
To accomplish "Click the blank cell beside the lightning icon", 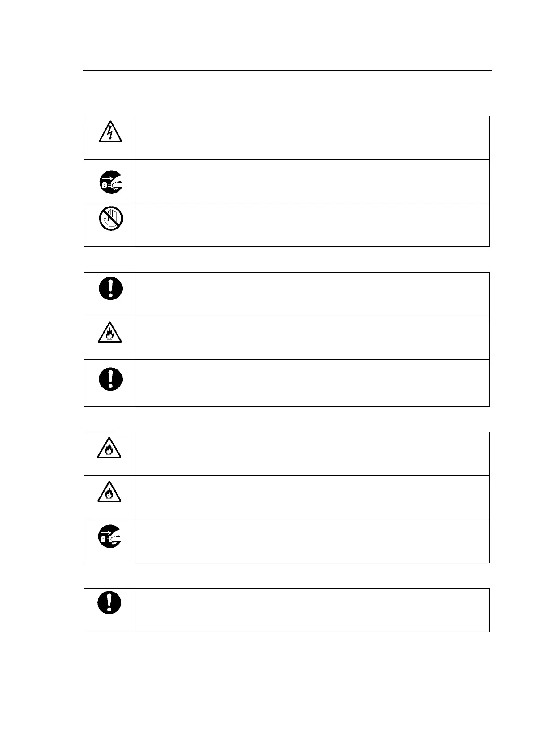I will [312, 138].
